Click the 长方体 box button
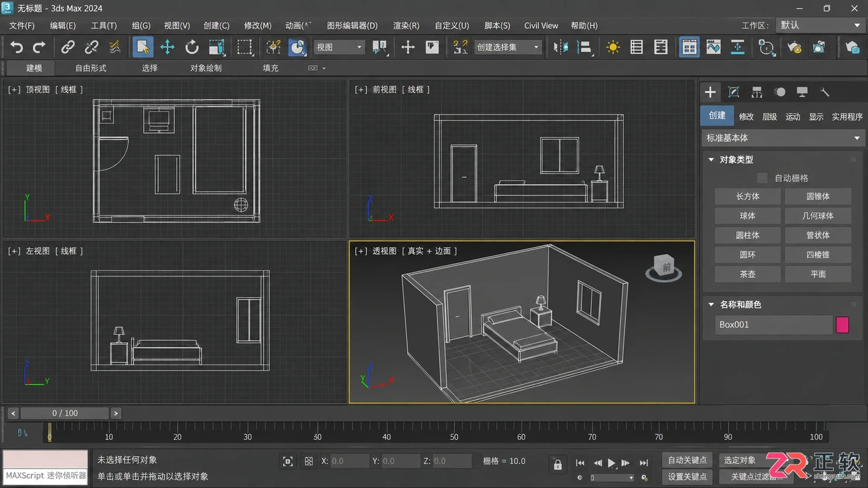Image resolution: width=868 pixels, height=488 pixels. [747, 196]
